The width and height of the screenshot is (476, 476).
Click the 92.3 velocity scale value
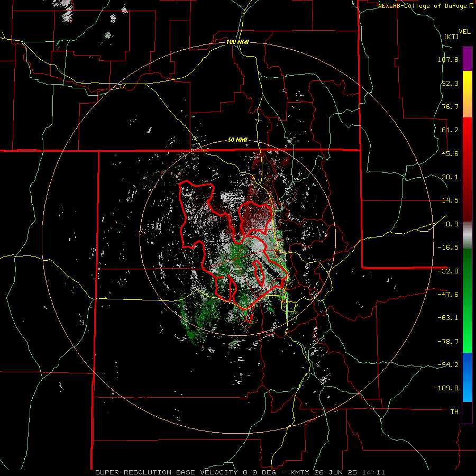450,83
